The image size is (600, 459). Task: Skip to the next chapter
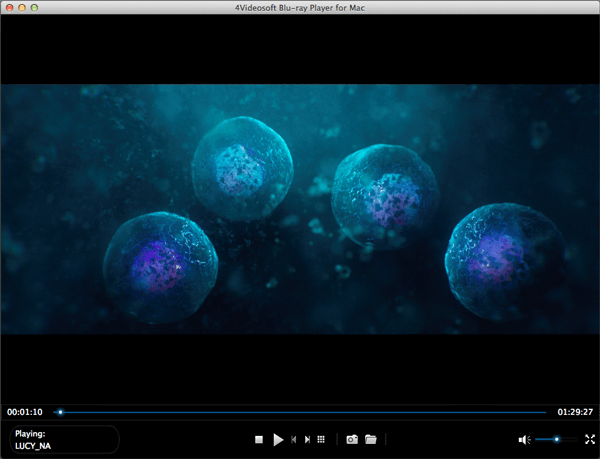click(307, 439)
